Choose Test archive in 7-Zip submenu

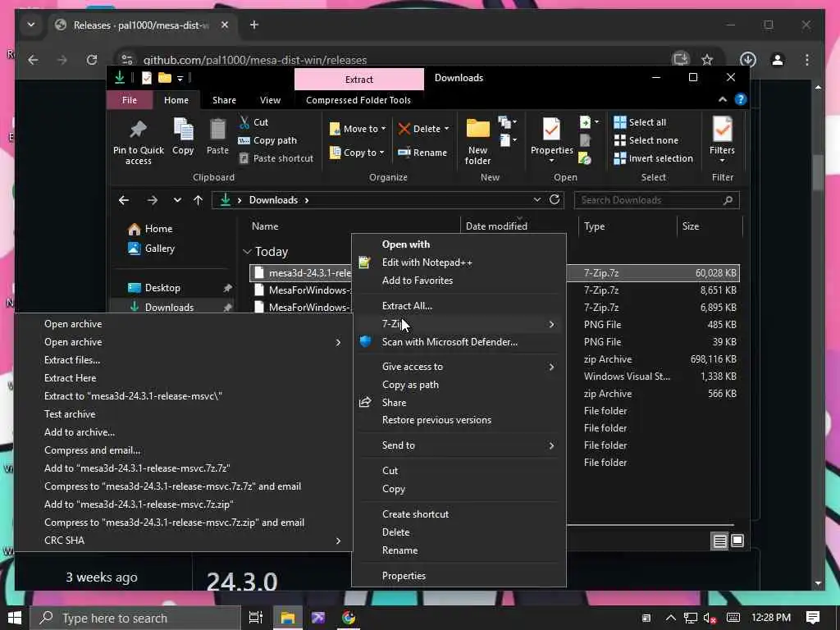click(70, 414)
